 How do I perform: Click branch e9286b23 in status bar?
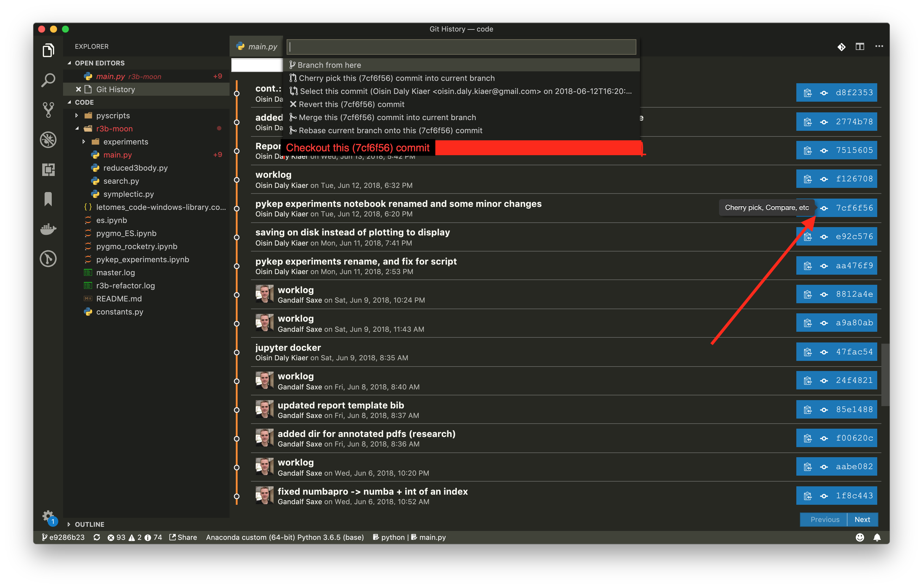(63, 537)
